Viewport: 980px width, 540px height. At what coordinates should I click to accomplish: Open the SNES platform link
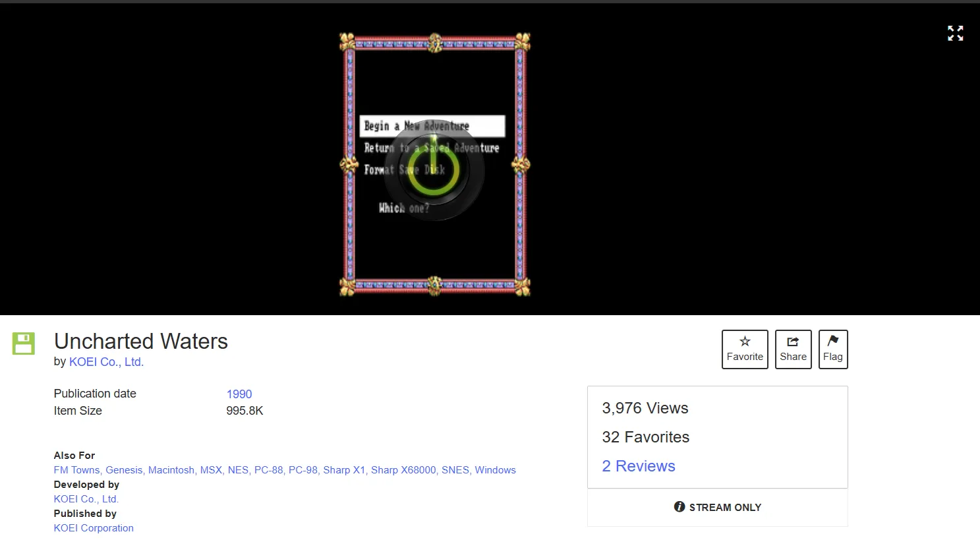tap(455, 470)
